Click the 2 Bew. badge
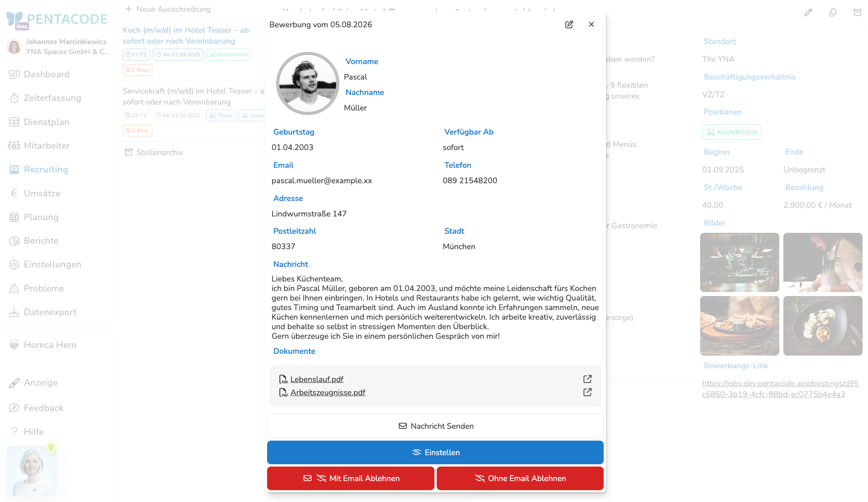 click(137, 131)
